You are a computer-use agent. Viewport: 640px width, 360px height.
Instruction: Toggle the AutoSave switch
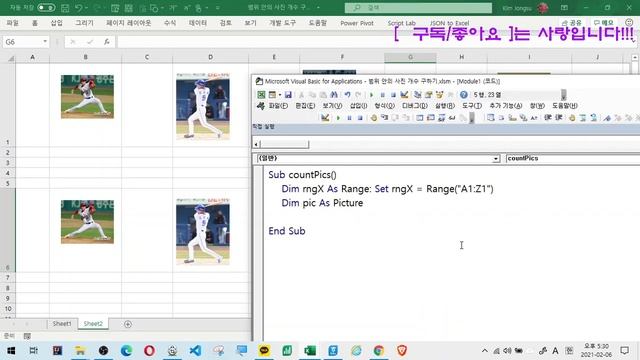(x=46, y=8)
